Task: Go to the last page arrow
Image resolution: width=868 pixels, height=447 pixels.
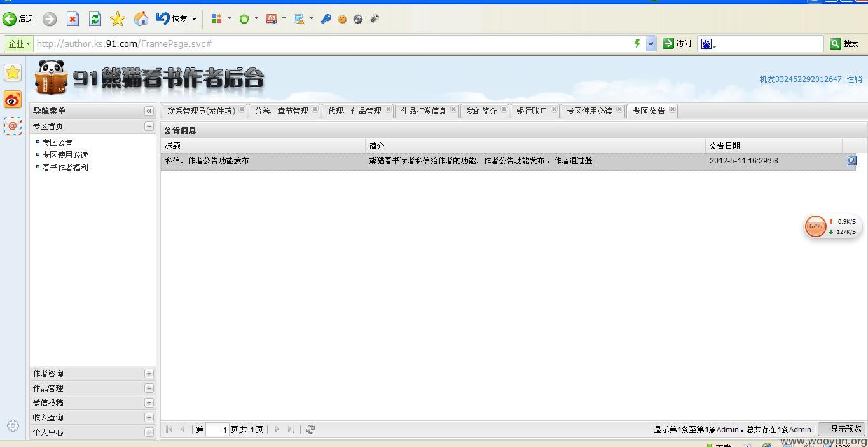Action: tap(291, 429)
